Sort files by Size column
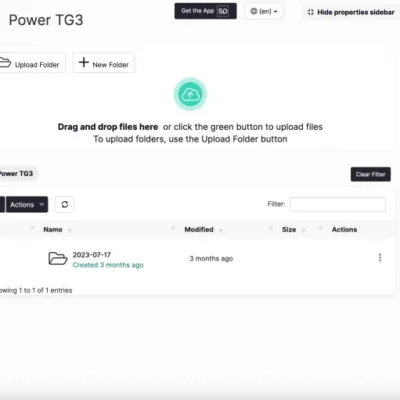 [289, 229]
